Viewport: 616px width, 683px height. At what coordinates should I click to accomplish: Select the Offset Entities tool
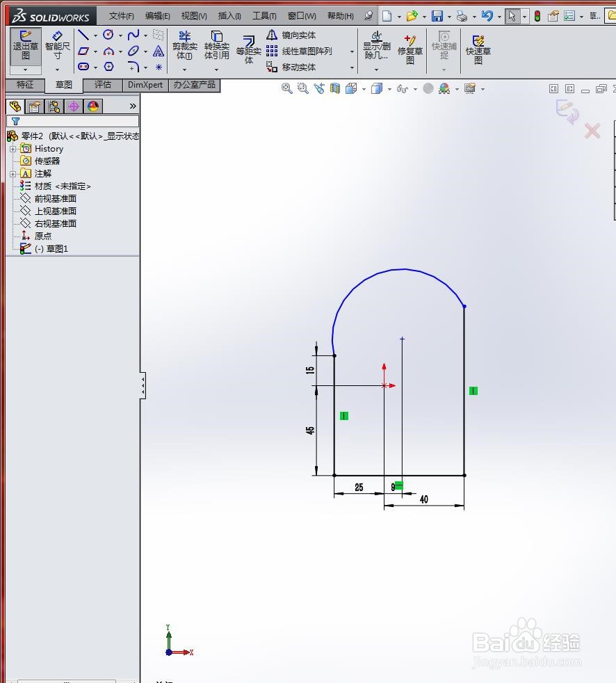[248, 47]
